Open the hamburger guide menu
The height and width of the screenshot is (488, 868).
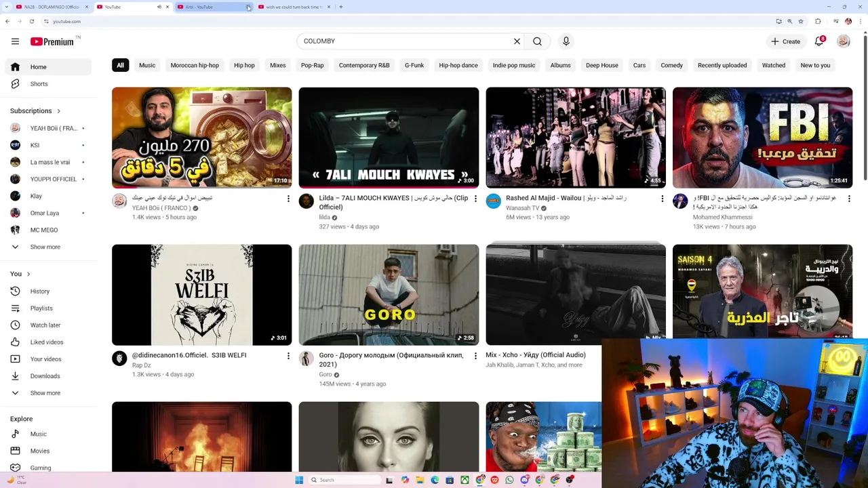coord(15,41)
